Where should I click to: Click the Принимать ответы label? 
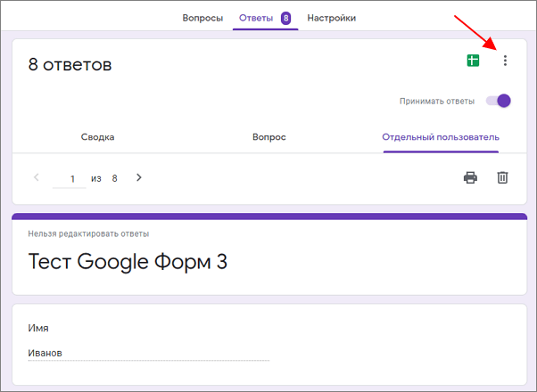(x=437, y=102)
